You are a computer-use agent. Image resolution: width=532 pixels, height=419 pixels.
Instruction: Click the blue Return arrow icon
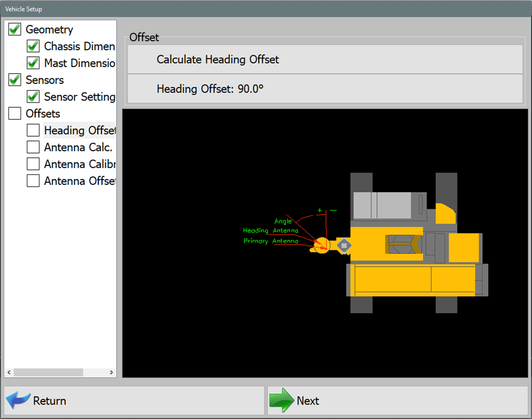(x=18, y=401)
